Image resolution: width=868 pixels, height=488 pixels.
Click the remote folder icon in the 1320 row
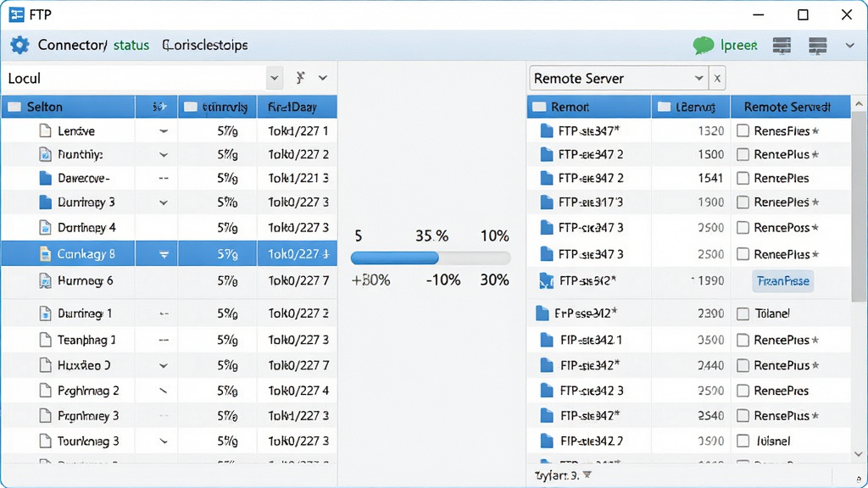[547, 131]
